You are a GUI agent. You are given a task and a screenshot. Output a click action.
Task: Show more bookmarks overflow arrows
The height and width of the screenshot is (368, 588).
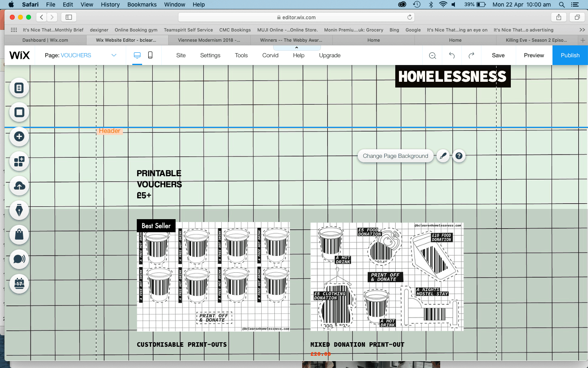click(x=582, y=30)
